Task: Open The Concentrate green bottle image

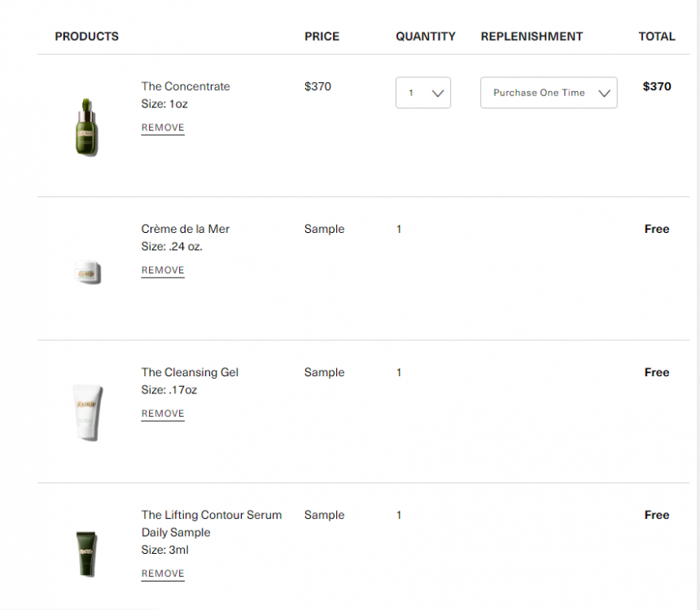Action: (86, 127)
